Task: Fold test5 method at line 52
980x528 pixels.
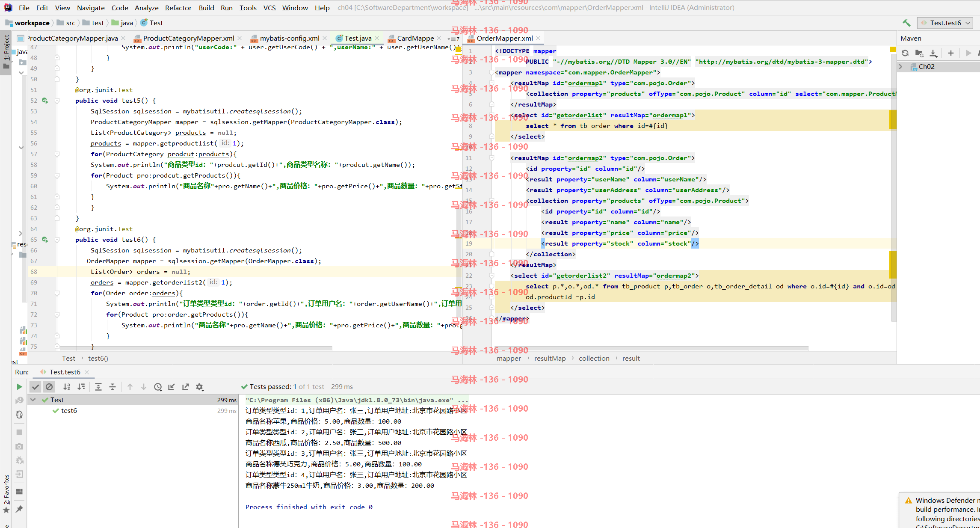Action: pos(57,101)
